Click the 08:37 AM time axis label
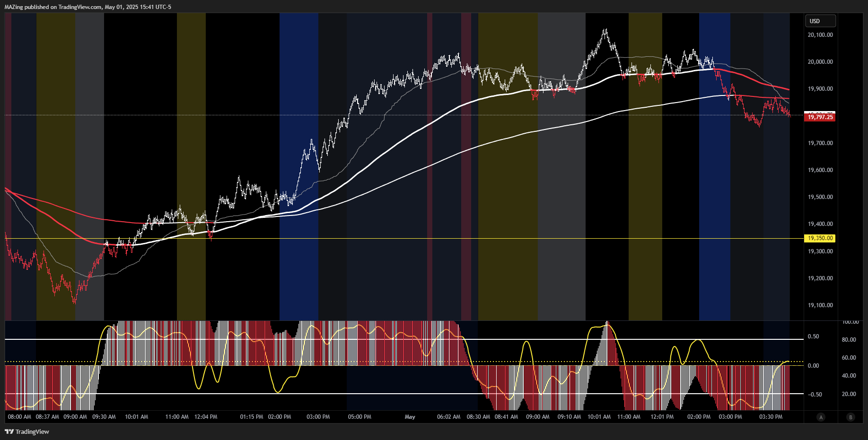The height and width of the screenshot is (440, 868). (47, 417)
